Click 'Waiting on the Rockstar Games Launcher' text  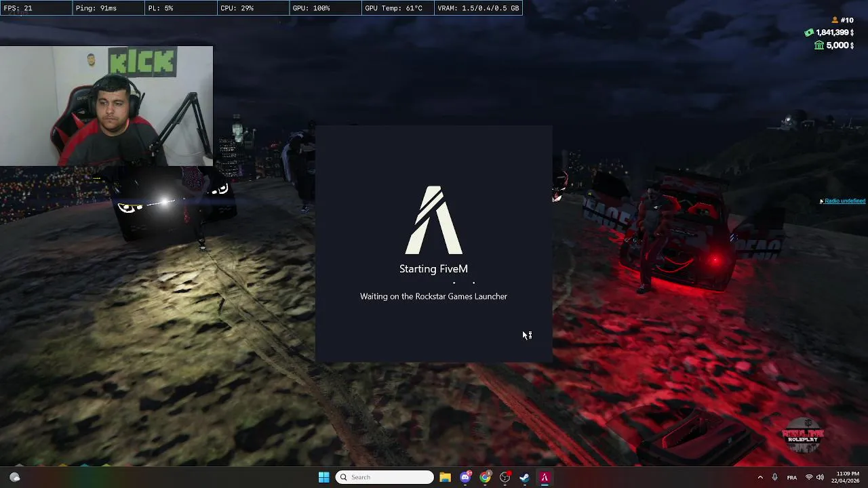click(x=433, y=296)
